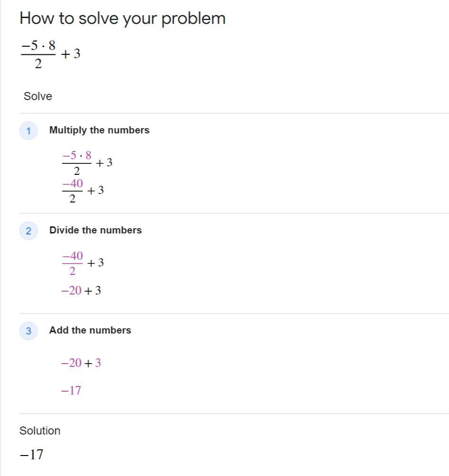Select the original problem expression at top
The width and height of the screenshot is (449, 476).
point(50,54)
